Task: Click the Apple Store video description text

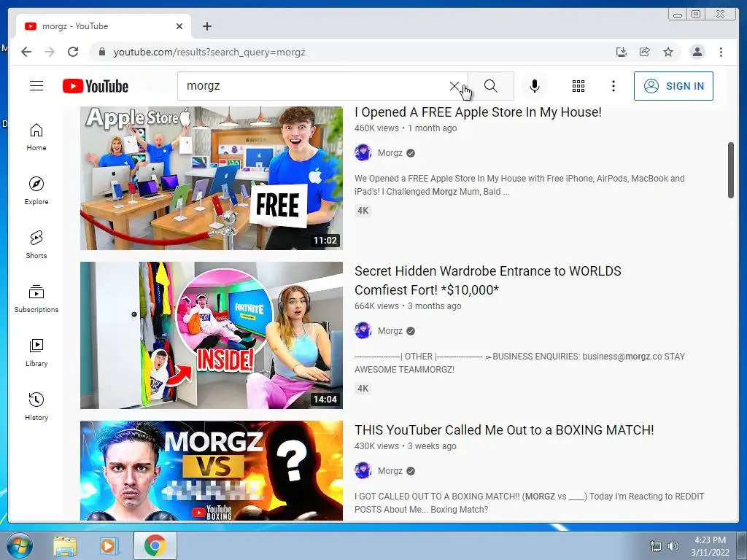Action: tap(519, 185)
